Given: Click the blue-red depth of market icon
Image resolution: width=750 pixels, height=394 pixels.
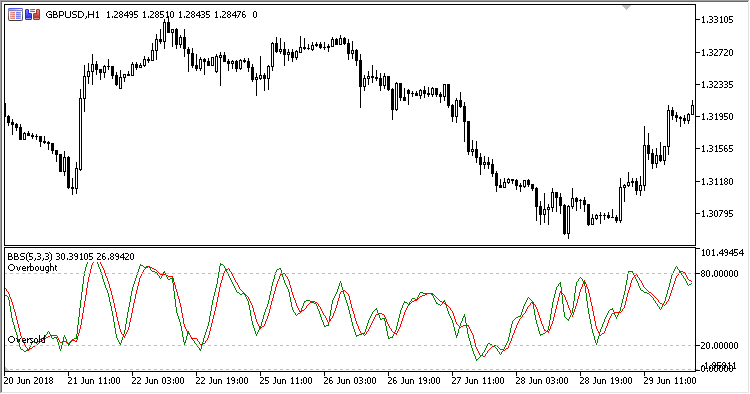Looking at the screenshot, I should point(33,15).
